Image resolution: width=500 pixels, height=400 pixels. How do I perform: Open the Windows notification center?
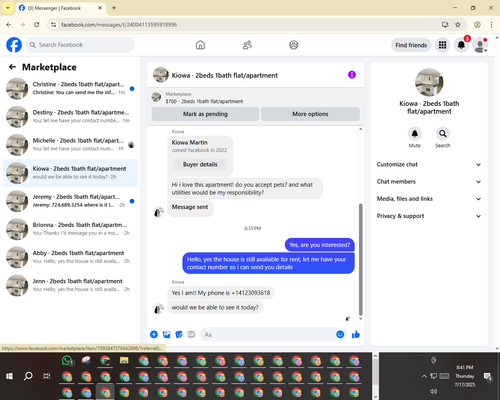pyautogui.click(x=488, y=376)
